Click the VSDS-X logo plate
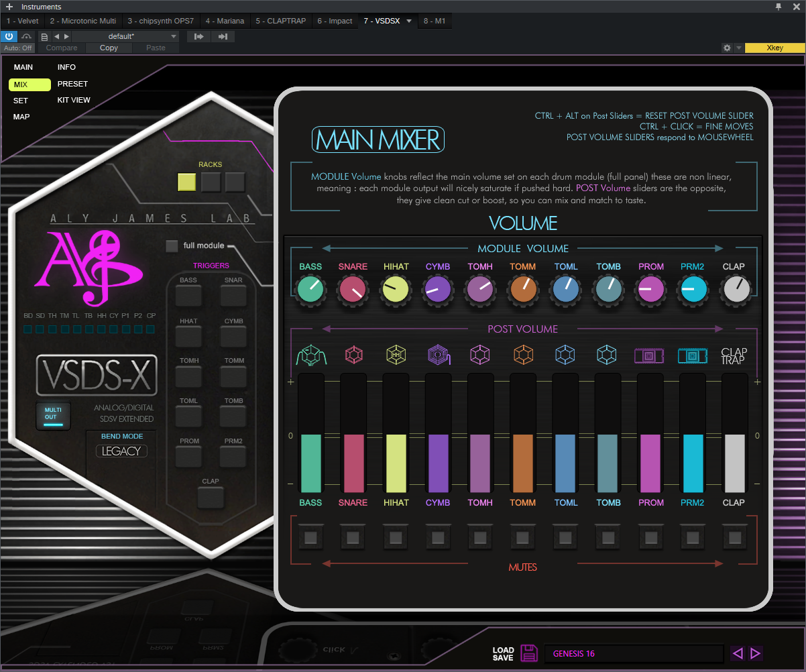Viewport: 806px width, 672px height. point(97,376)
